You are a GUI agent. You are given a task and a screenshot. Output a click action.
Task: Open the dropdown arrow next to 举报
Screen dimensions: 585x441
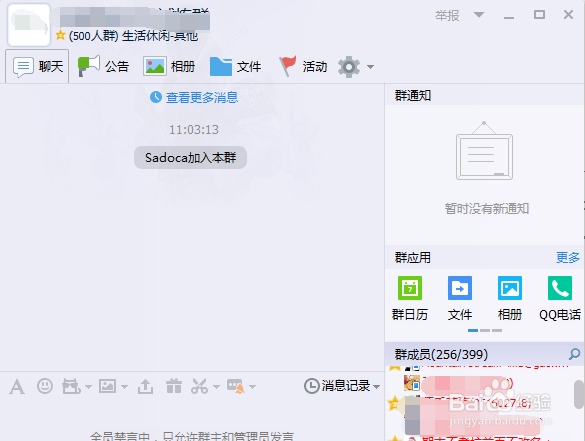[x=479, y=15]
